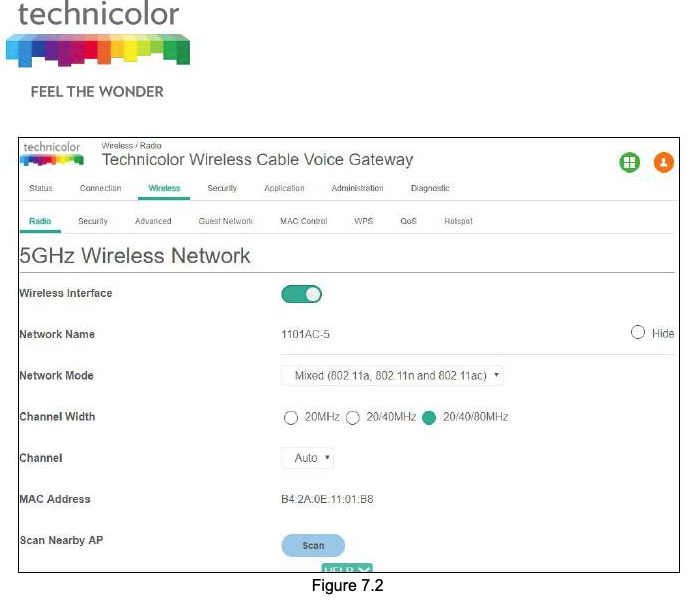Open the Security main tab

click(222, 188)
